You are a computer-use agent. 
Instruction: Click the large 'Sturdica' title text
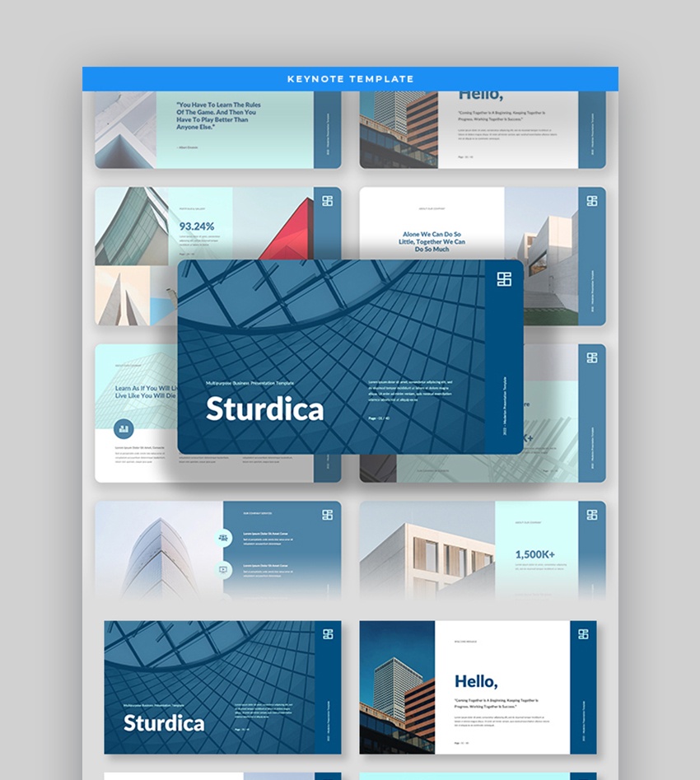pos(264,409)
